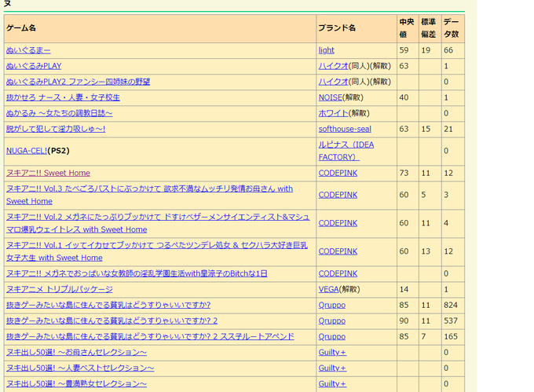The height and width of the screenshot is (392, 534).
Task: Click Guilty+ in 人妻ベストセレクション row
Action: (332, 368)
